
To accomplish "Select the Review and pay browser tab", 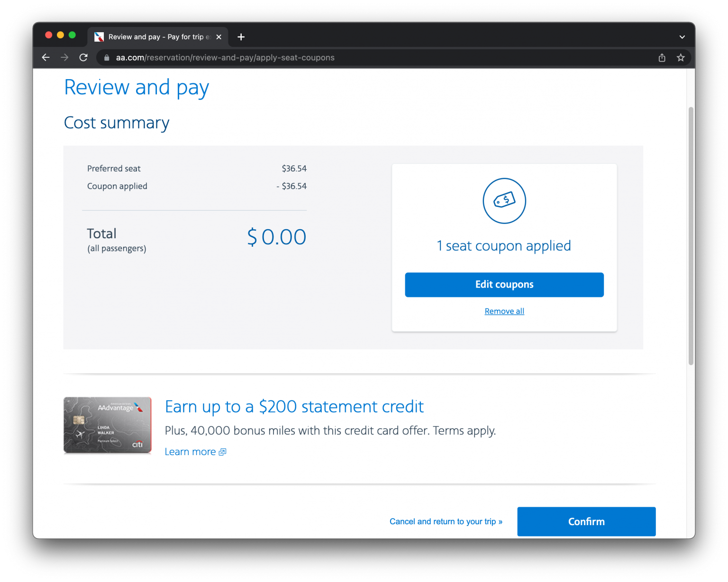I will [x=156, y=36].
